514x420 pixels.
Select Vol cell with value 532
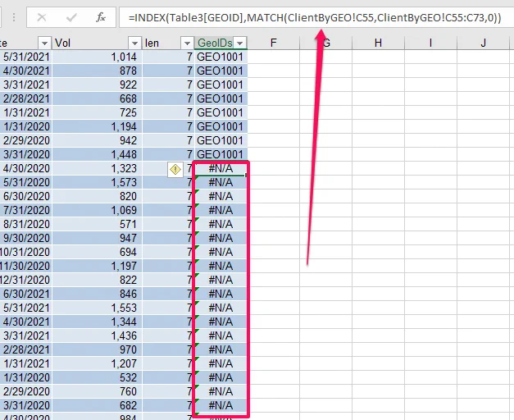pyautogui.click(x=97, y=377)
